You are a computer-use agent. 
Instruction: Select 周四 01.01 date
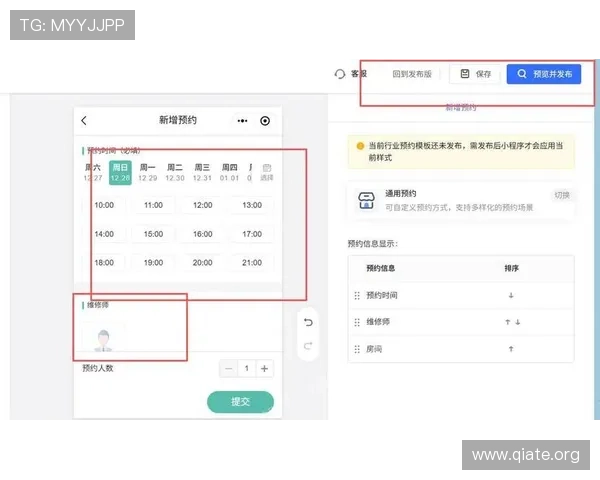(229, 173)
